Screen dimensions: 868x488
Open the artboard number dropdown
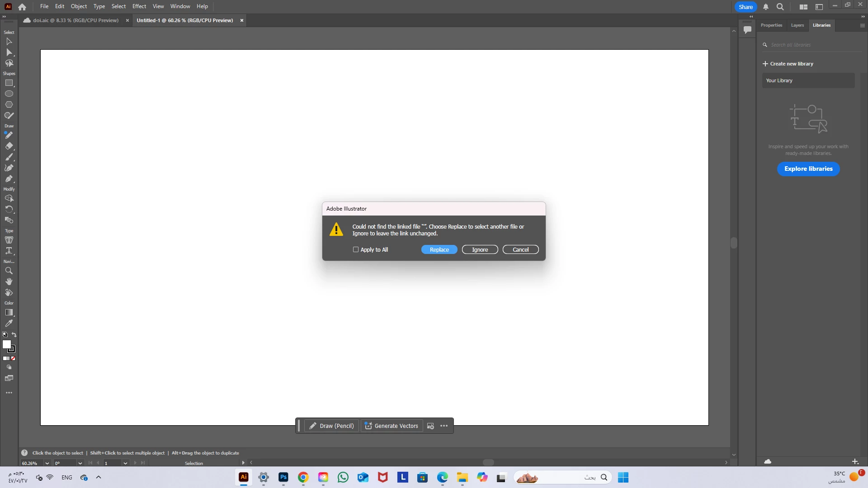point(125,463)
